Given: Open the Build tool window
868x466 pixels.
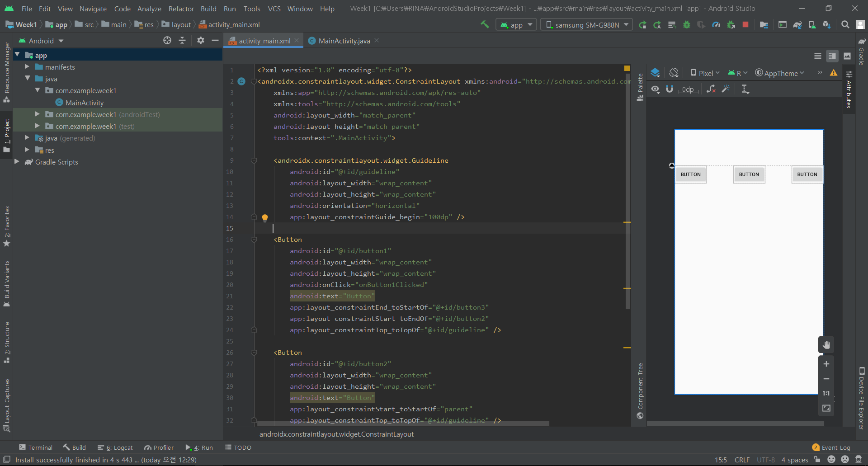Looking at the screenshot, I should 75,447.
